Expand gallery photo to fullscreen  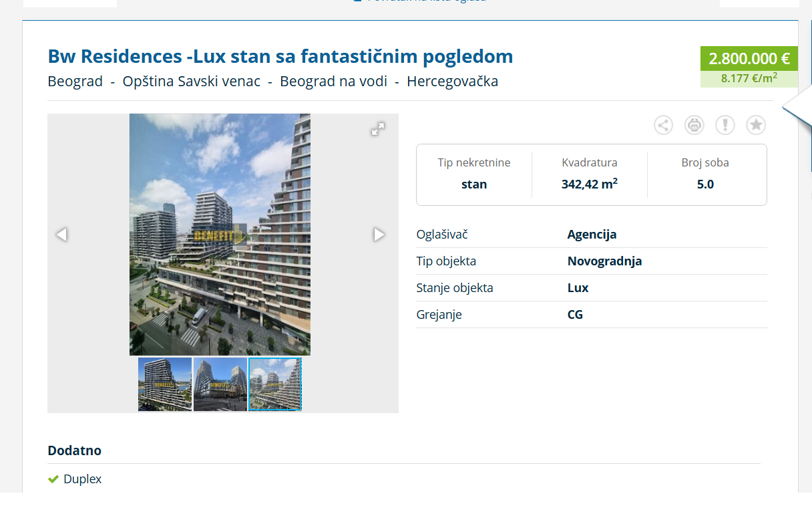(378, 129)
